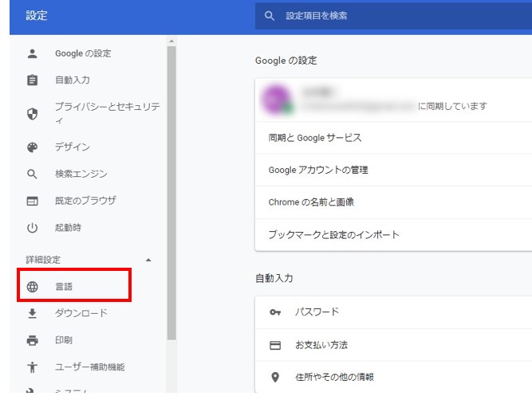Open Google アカウントの管理 row
Image resolution: width=532 pixels, height=396 pixels.
(x=393, y=171)
